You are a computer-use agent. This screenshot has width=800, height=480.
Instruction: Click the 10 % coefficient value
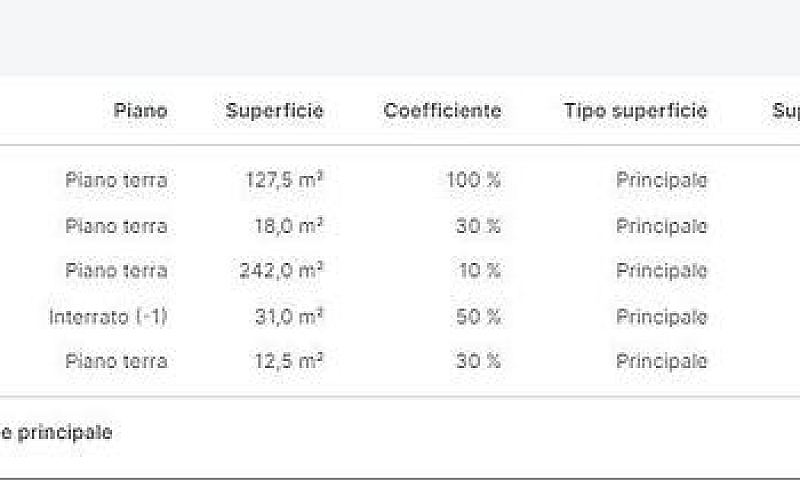[x=480, y=270]
